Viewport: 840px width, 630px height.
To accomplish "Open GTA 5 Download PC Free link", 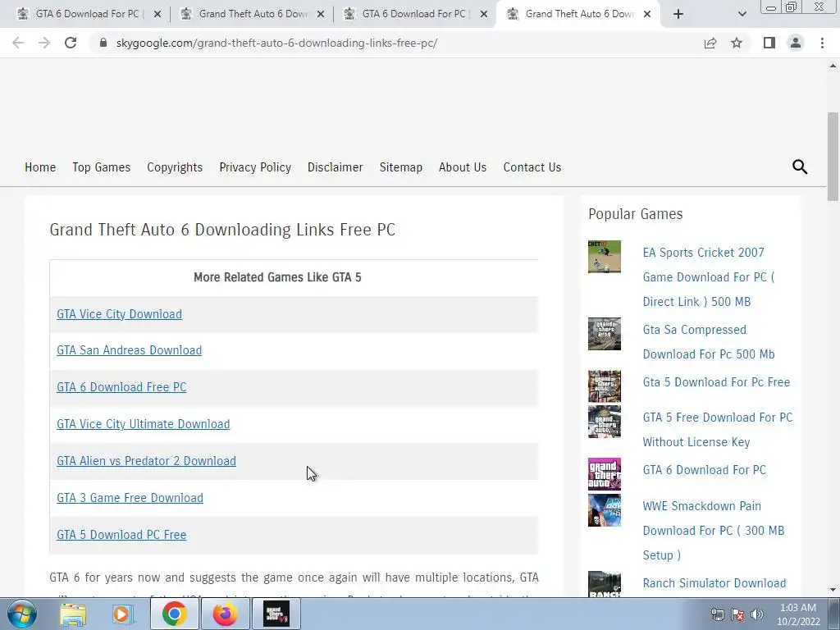I will click(x=121, y=535).
